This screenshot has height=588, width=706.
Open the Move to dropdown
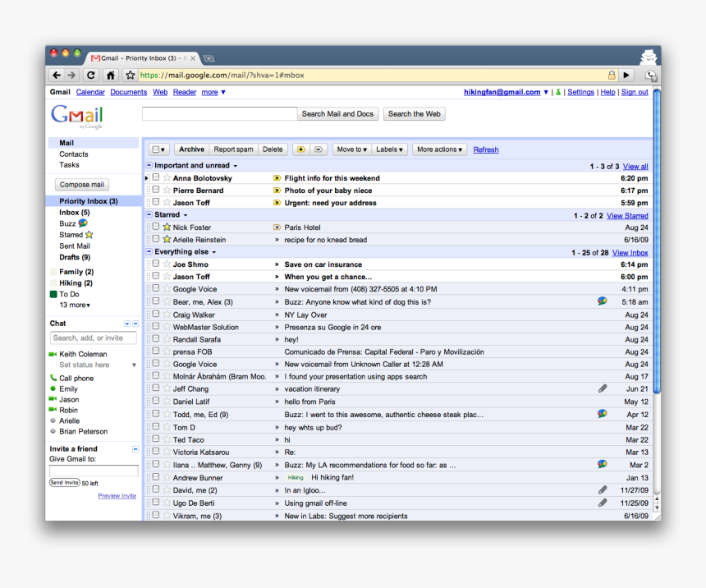[351, 149]
